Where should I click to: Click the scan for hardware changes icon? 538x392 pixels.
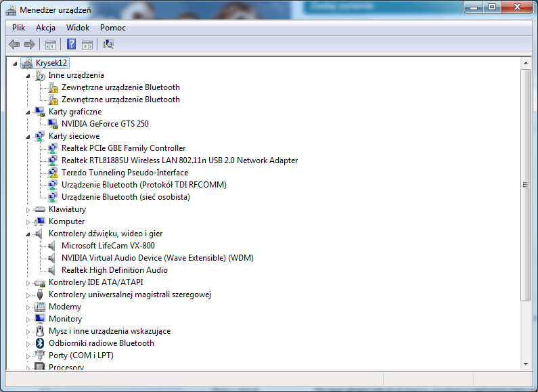[x=108, y=44]
